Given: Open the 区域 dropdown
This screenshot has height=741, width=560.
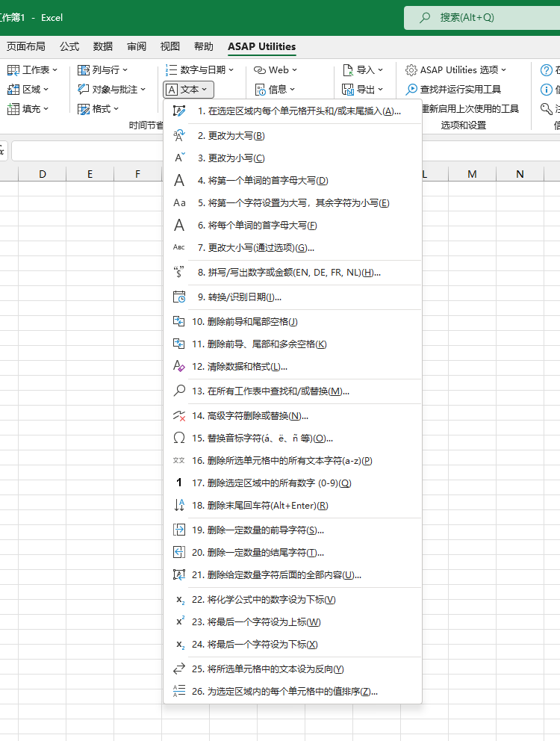Looking at the screenshot, I should click(28, 90).
